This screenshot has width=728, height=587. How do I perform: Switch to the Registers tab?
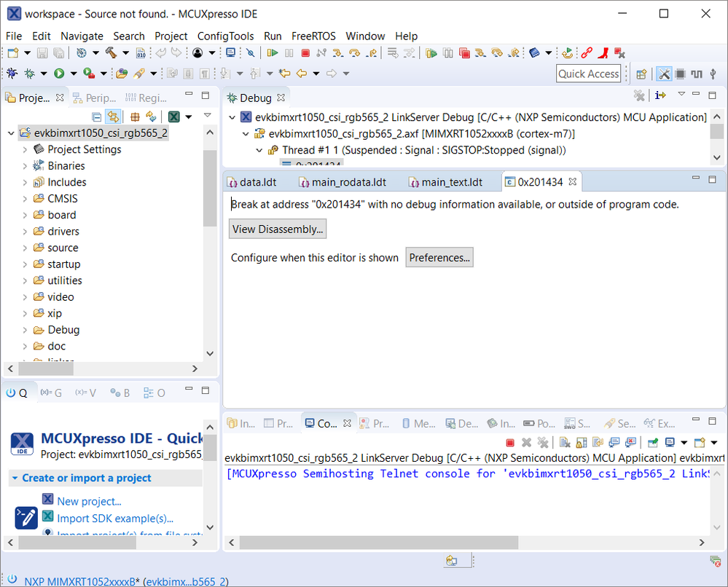pyautogui.click(x=145, y=98)
